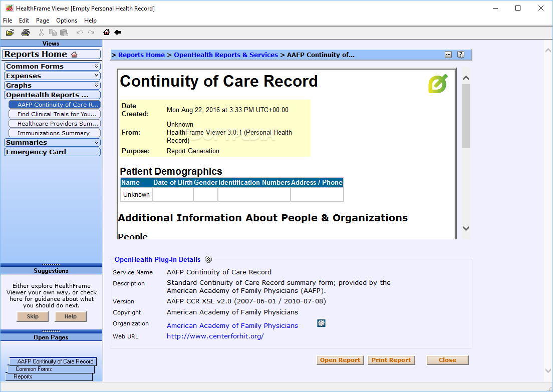
Task: Click the Print Report button
Action: 391,360
